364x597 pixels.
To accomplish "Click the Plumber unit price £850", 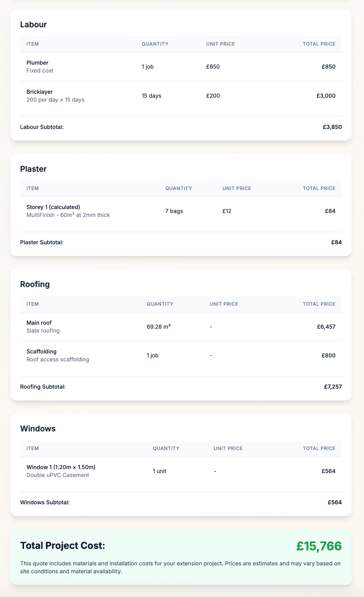I will 213,66.
